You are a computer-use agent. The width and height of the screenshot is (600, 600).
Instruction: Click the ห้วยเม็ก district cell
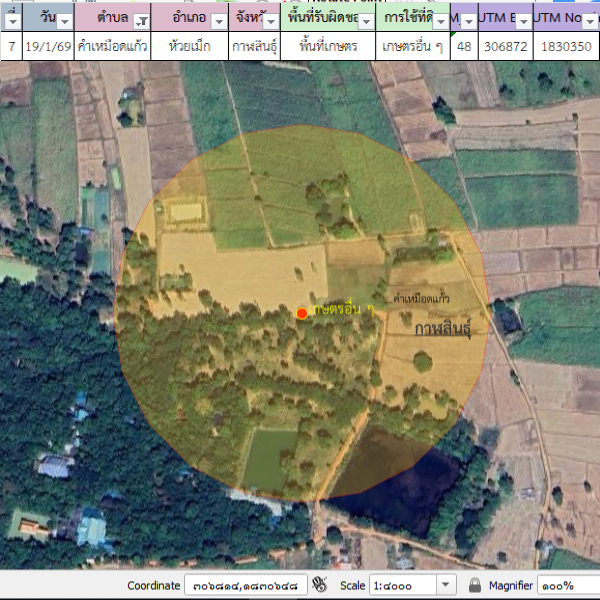189,47
